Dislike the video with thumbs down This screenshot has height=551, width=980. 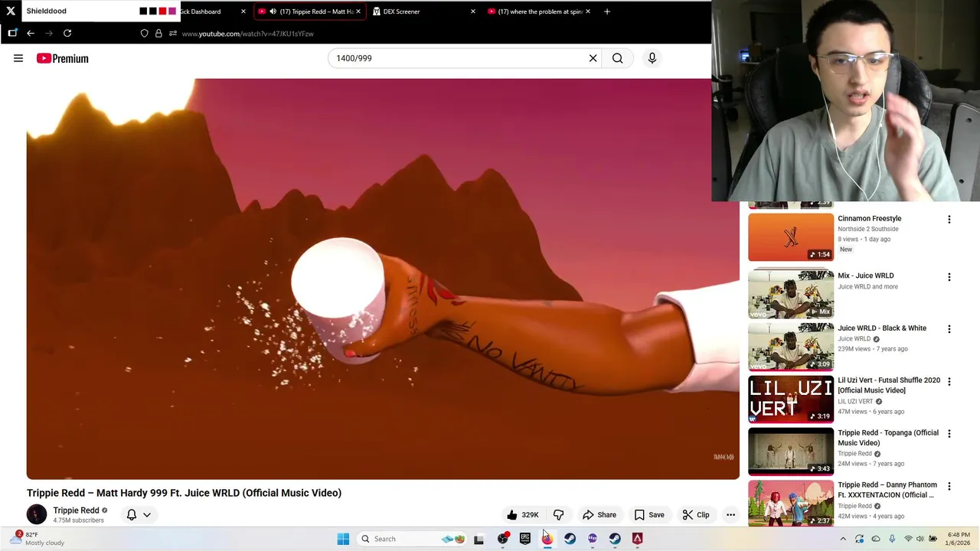pyautogui.click(x=559, y=515)
